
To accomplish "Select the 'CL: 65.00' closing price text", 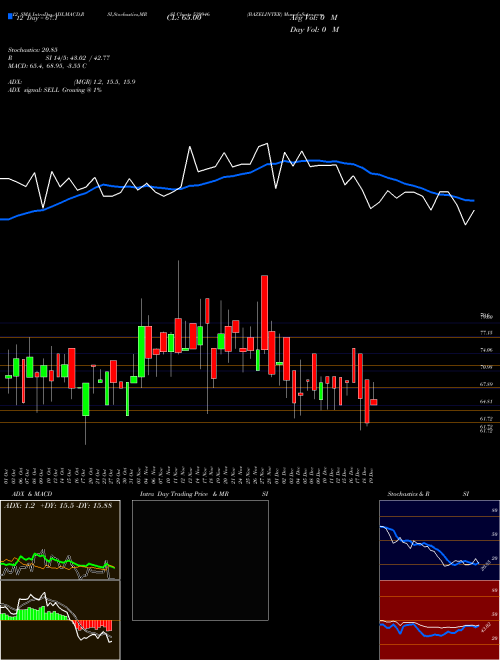I will [x=184, y=18].
